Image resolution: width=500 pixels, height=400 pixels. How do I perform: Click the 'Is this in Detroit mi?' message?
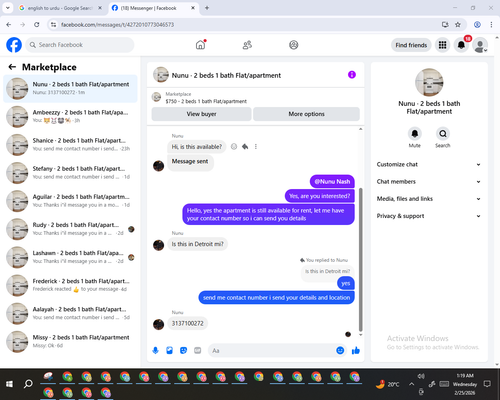[197, 244]
